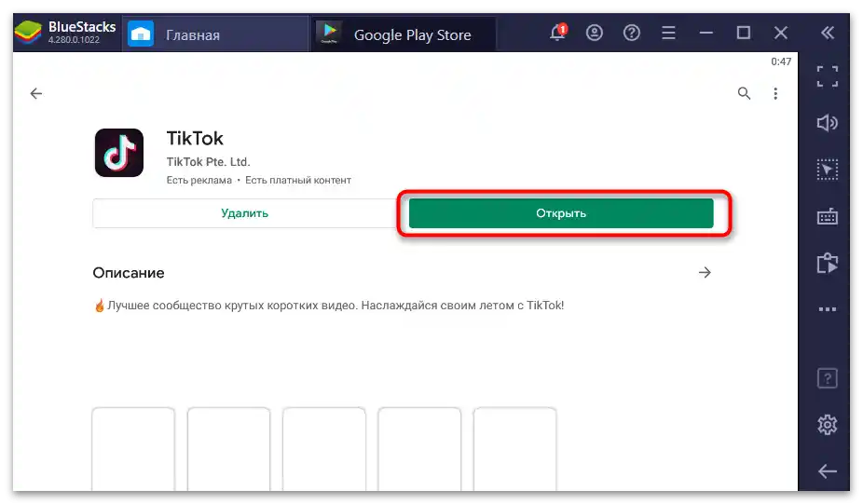Collapse the side toolbar with double chevron
The image size is (863, 504).
[828, 33]
